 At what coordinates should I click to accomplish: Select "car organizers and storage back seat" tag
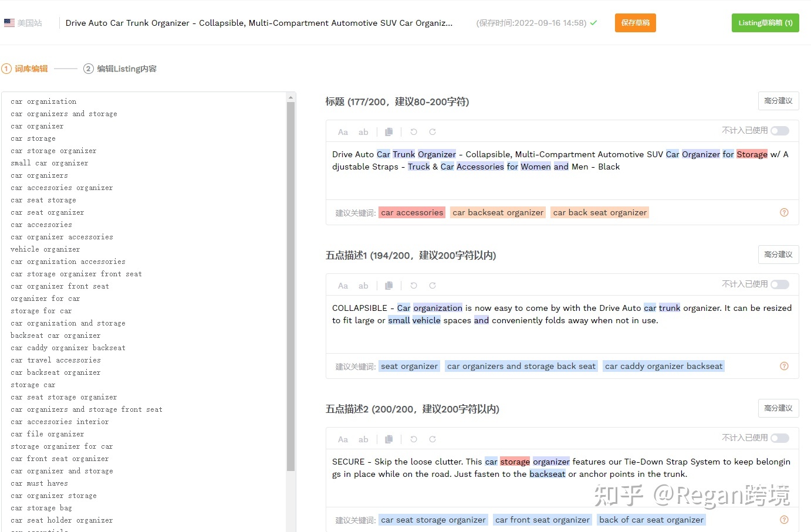(521, 366)
